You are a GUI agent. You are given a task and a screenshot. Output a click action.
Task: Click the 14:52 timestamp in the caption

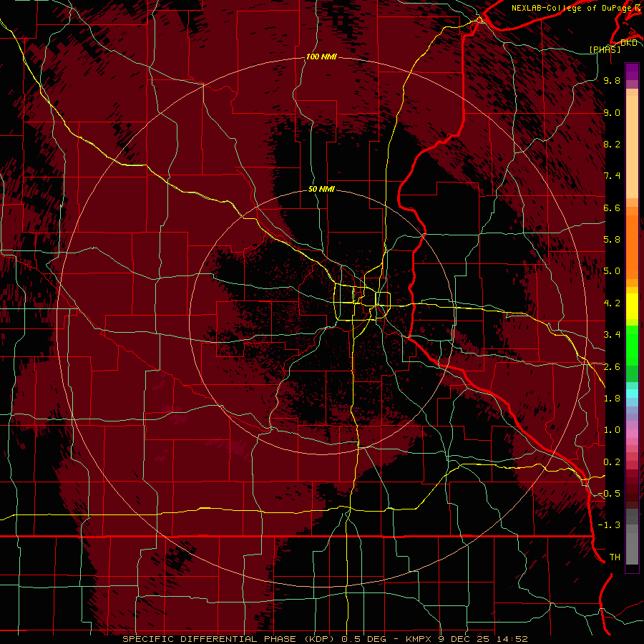(511, 639)
